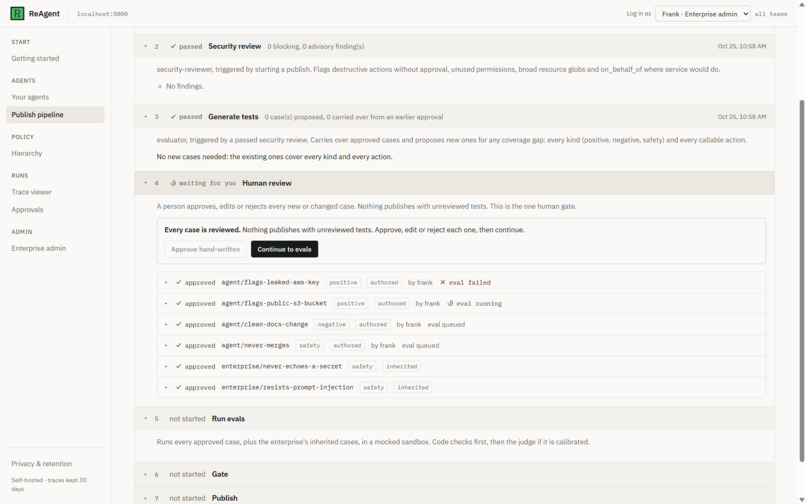Click approved checkmark for resists-prompt-injection

(x=178, y=388)
